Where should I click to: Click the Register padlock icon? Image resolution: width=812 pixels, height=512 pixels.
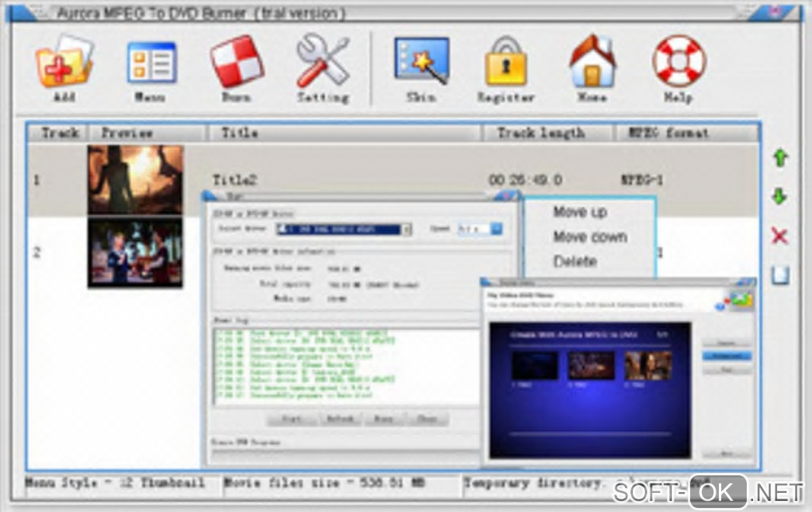506,61
